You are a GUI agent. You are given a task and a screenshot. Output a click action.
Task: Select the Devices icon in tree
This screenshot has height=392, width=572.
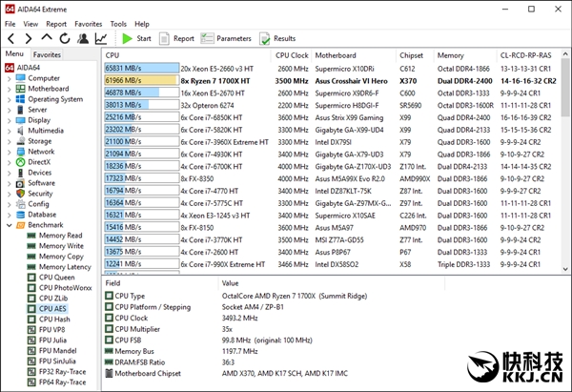pos(20,173)
